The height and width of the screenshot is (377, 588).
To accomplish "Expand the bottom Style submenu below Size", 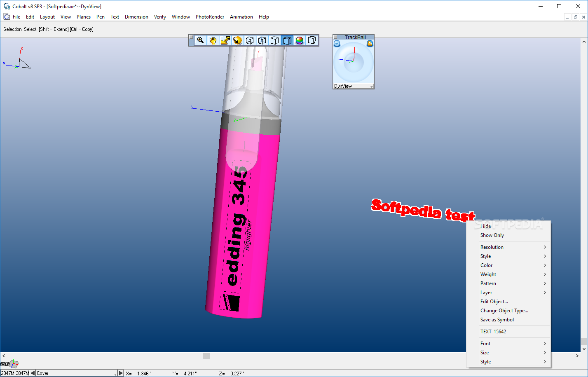I will tap(508, 362).
